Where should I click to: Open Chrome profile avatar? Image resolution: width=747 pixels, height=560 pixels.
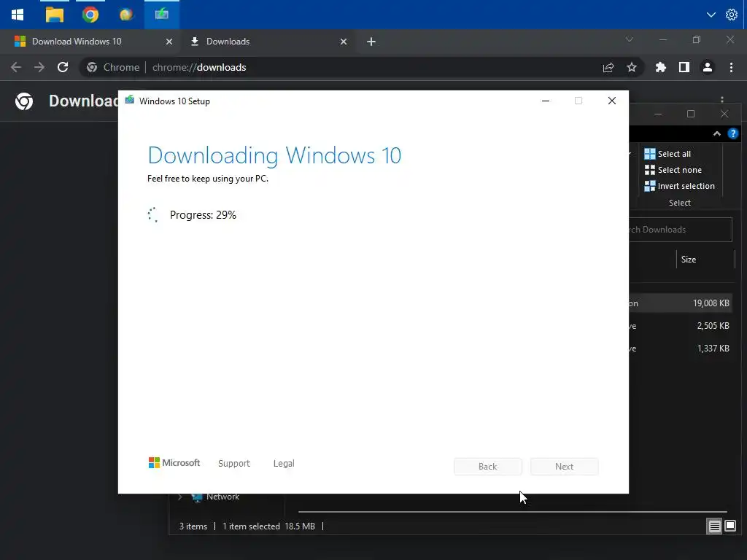point(708,68)
